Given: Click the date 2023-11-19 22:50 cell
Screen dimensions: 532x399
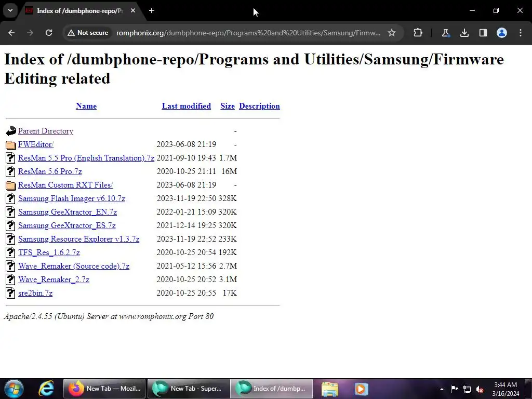Looking at the screenshot, I should pos(187,198).
